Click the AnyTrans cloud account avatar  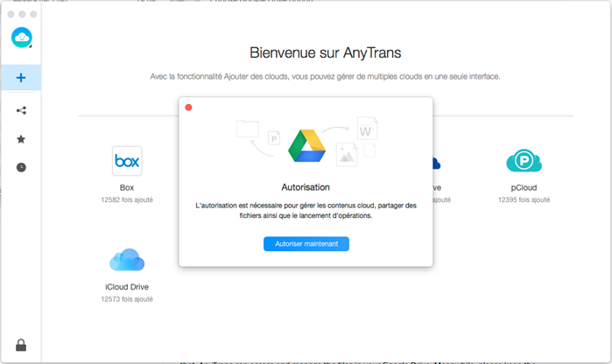tap(22, 38)
